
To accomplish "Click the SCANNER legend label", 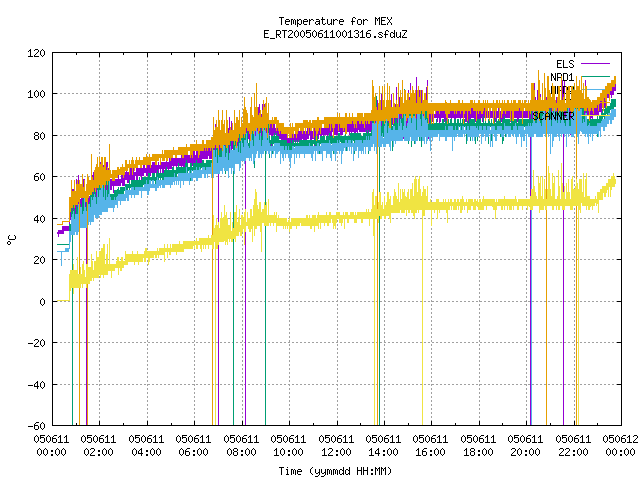I will pyautogui.click(x=553, y=116).
